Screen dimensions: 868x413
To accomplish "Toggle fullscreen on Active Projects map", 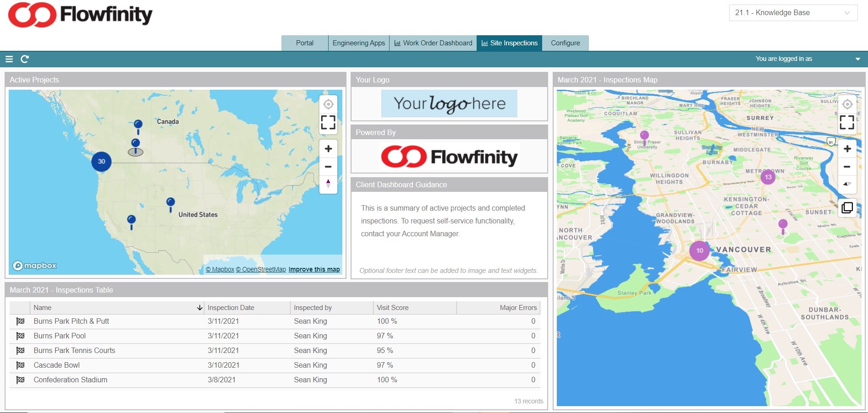I will (x=328, y=123).
